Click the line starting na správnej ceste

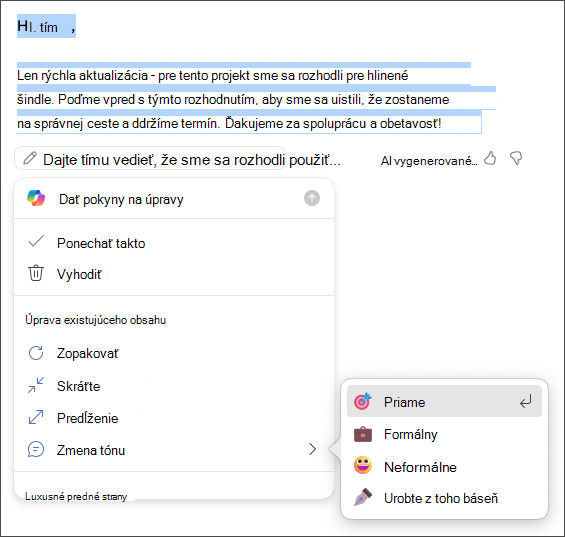coord(229,123)
